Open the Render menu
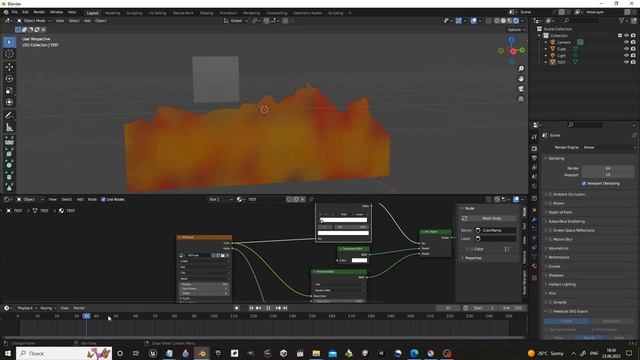The image size is (640, 360). pos(39,12)
